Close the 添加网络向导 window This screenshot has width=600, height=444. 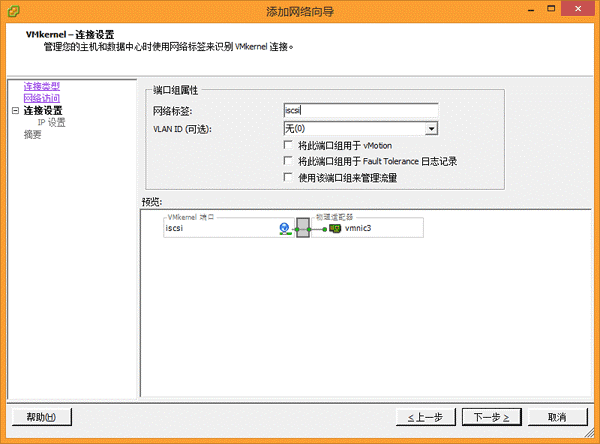tap(578, 8)
